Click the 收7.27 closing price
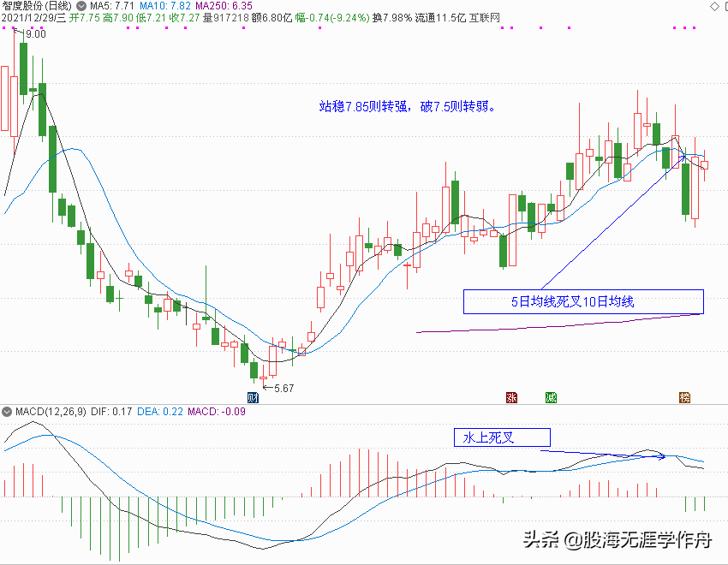Viewport: 728px width, 565px height. (x=185, y=18)
